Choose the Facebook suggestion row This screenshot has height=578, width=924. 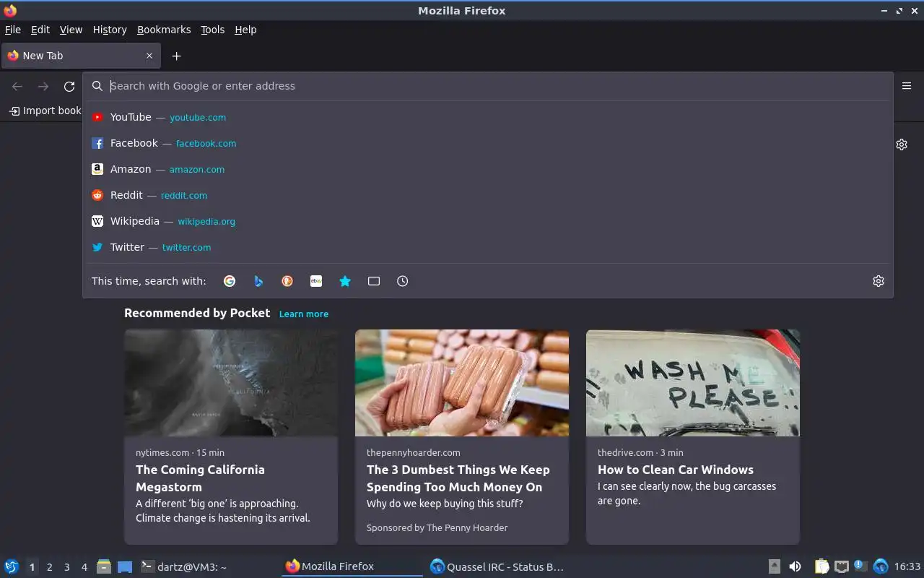(x=488, y=143)
